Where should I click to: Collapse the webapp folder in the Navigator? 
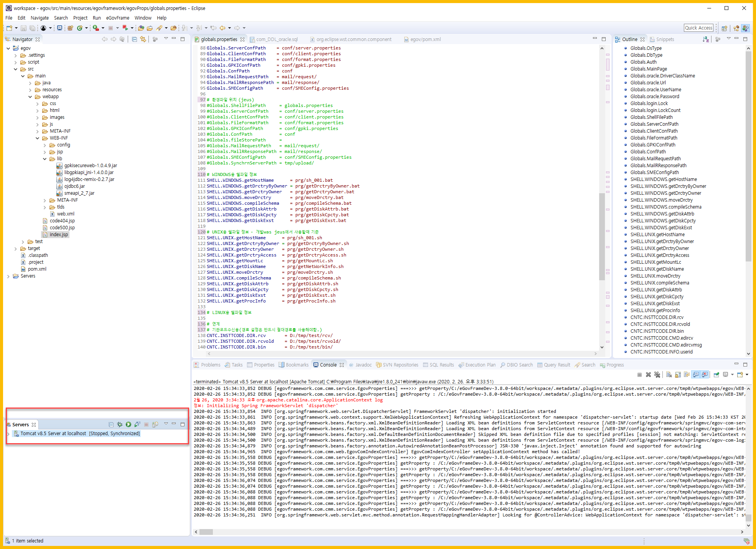(x=30, y=97)
